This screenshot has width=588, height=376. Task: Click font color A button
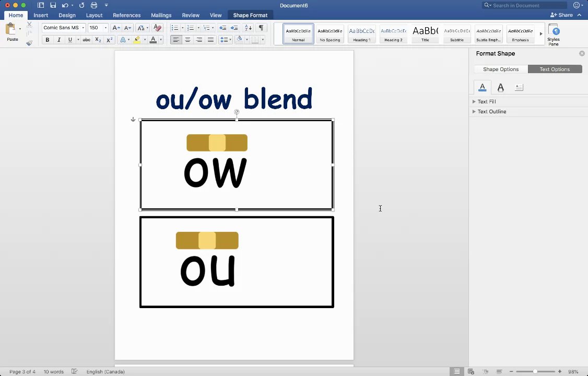click(x=153, y=40)
